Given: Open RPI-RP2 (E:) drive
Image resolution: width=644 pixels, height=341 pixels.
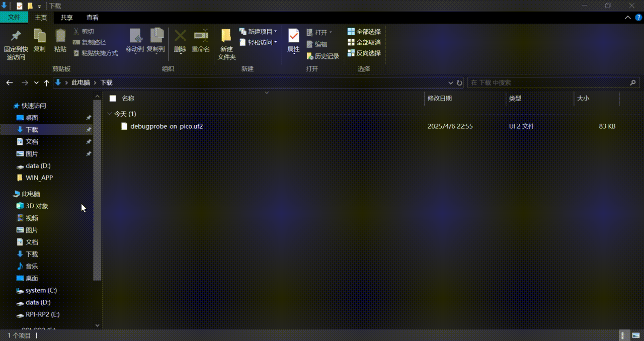Looking at the screenshot, I should 43,315.
